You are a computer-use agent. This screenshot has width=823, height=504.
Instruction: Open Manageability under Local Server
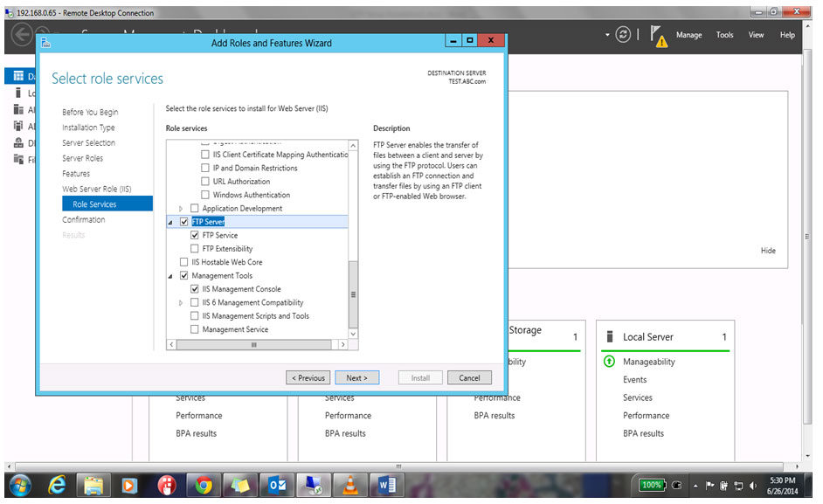click(649, 362)
